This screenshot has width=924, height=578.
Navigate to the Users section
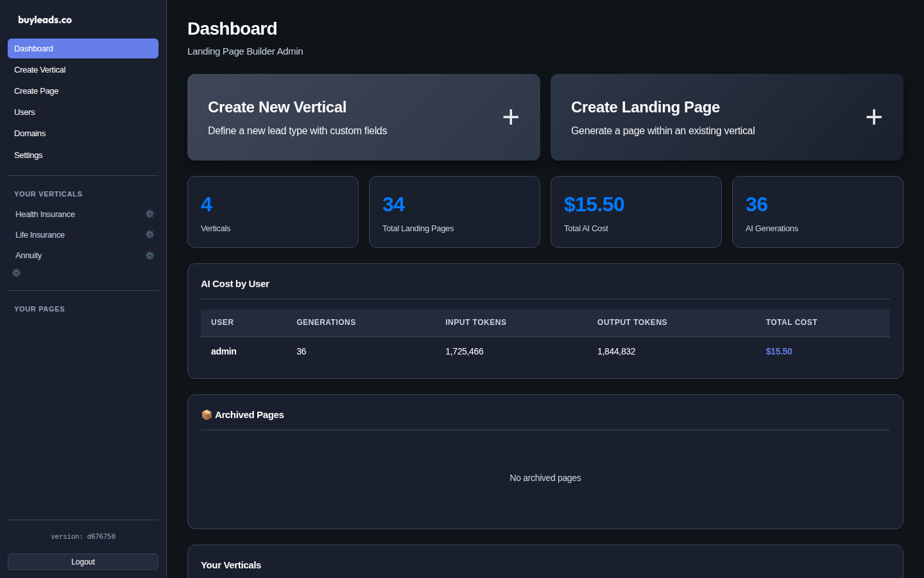pos(24,112)
